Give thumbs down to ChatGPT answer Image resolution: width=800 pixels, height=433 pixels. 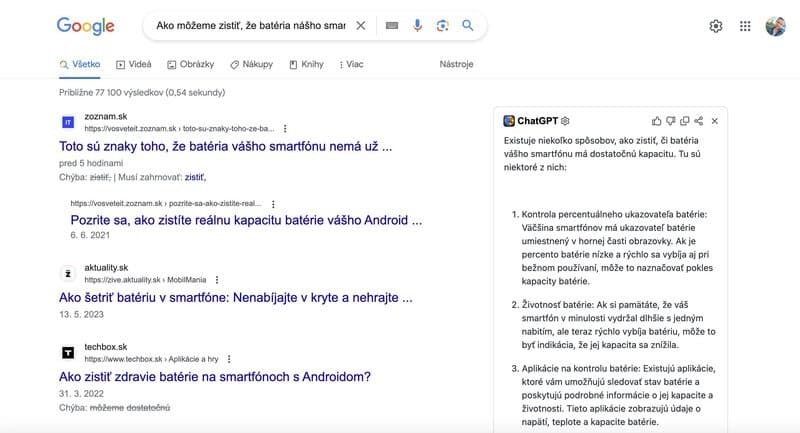tap(670, 121)
